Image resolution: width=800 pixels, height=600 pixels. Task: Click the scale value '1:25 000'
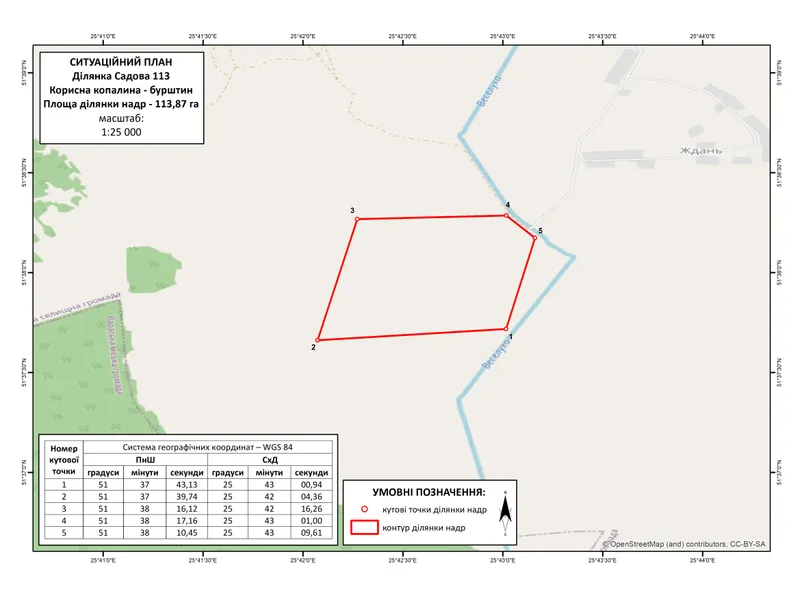(121, 131)
